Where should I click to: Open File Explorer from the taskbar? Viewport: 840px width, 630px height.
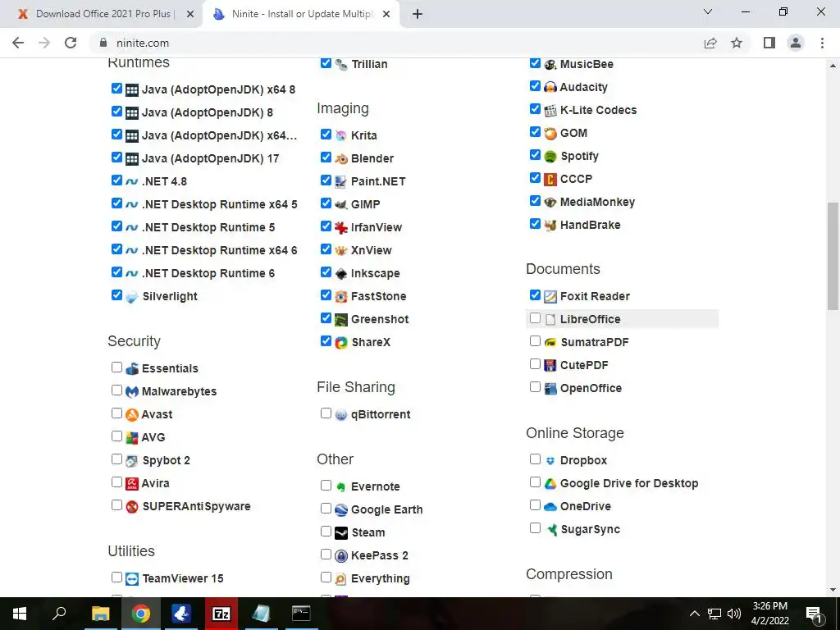coord(100,614)
